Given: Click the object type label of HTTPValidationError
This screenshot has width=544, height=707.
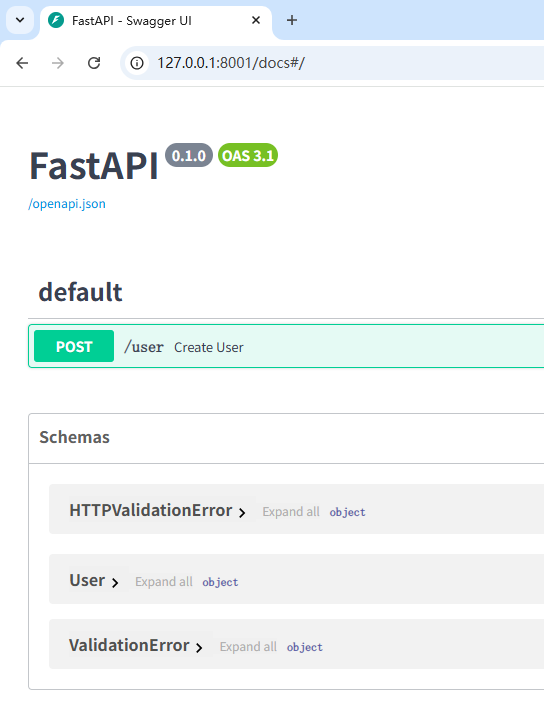Looking at the screenshot, I should click(347, 512).
